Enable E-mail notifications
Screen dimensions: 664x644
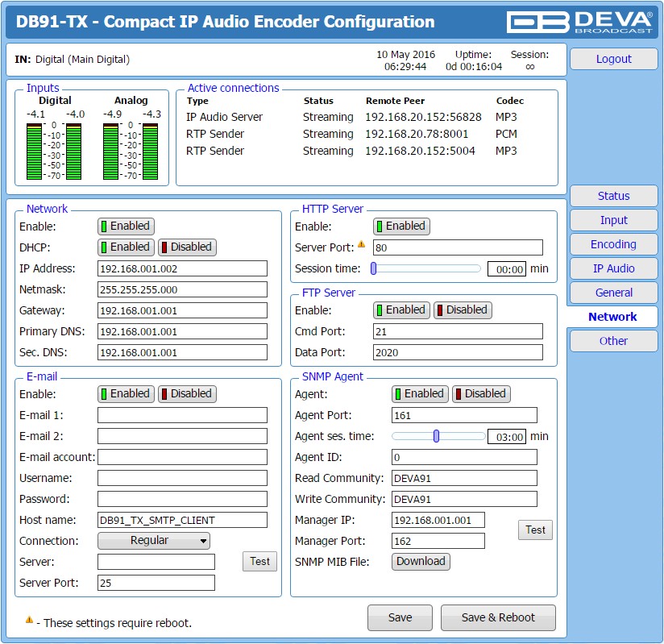pyautogui.click(x=126, y=393)
